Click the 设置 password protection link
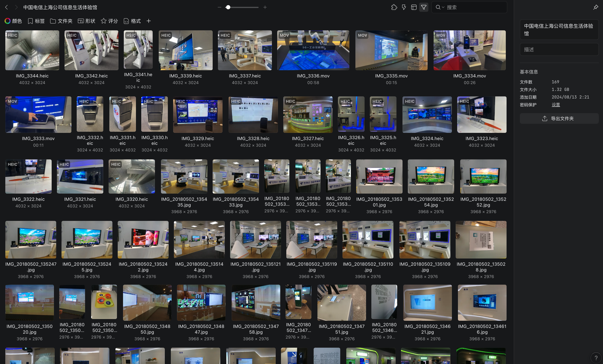The height and width of the screenshot is (364, 603). tap(556, 105)
